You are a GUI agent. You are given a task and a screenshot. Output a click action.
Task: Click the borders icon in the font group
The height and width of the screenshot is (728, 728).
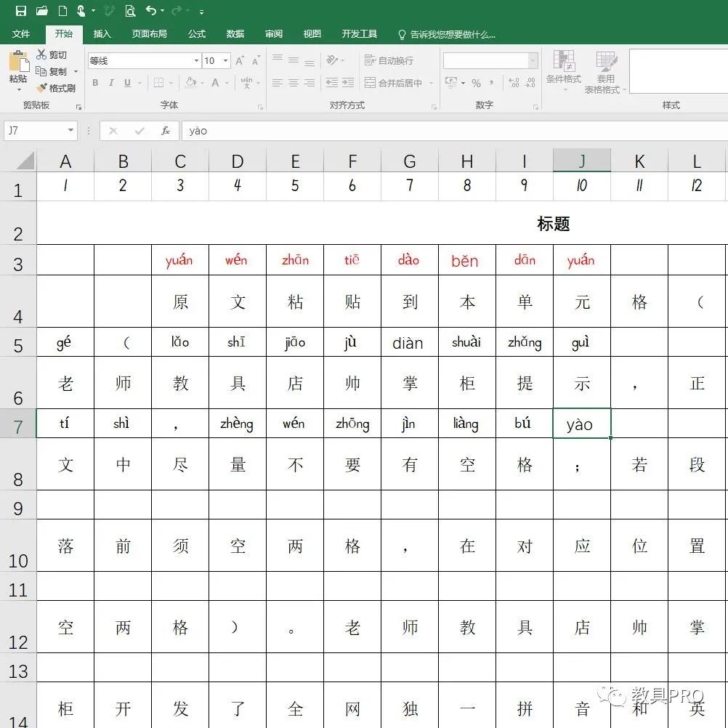159,83
